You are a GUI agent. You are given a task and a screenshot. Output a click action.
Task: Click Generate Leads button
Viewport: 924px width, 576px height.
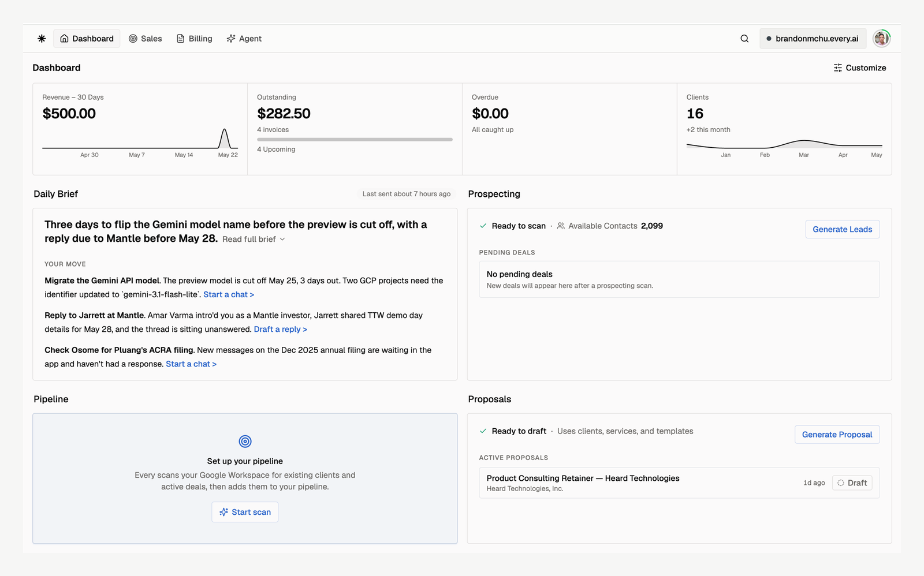(842, 229)
